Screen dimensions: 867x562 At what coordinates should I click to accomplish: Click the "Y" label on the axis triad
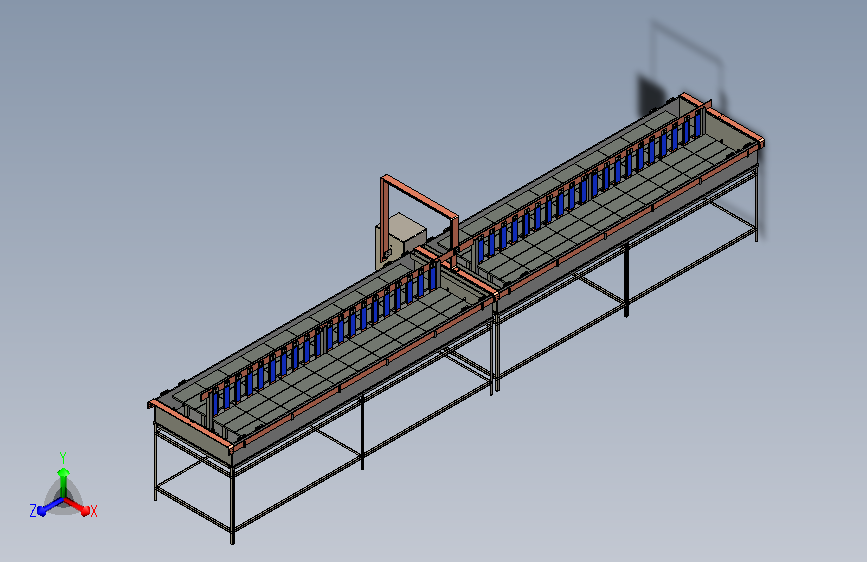click(x=63, y=458)
